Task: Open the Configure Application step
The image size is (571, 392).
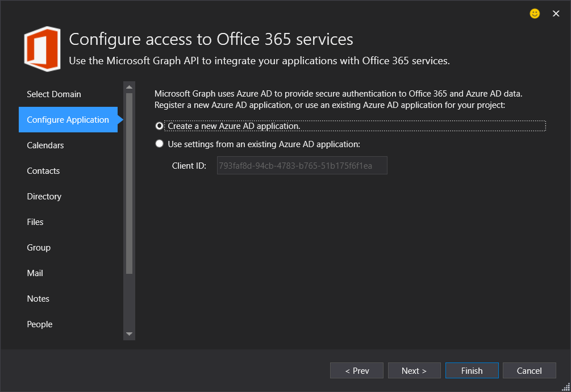Action: pos(68,120)
